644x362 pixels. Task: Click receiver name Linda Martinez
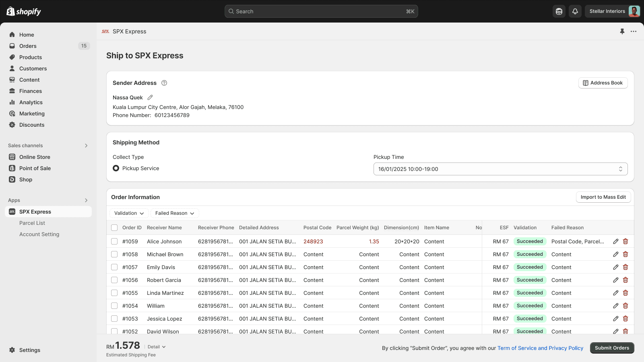coord(165,293)
